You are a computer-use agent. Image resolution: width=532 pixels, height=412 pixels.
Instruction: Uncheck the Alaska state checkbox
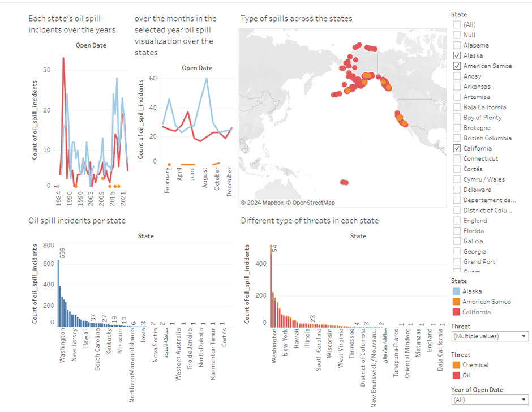pyautogui.click(x=457, y=55)
